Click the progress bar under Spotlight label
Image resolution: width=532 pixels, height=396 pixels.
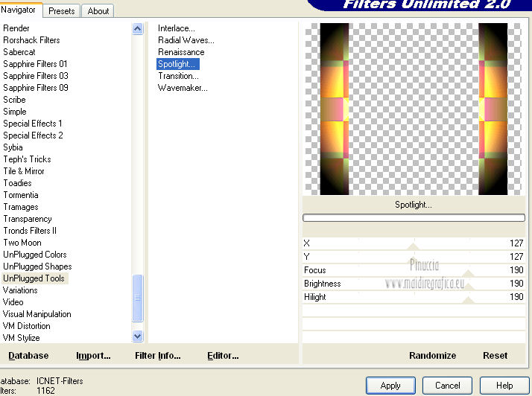414,217
